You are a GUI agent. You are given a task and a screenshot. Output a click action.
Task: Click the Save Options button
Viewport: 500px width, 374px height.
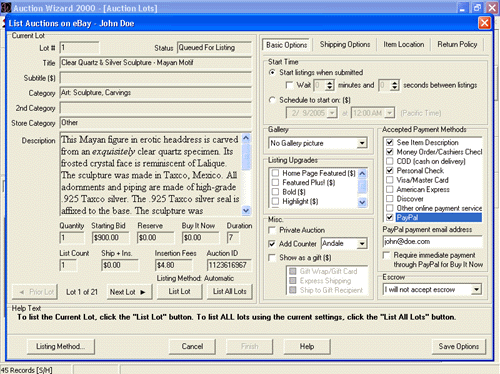pos(459,347)
